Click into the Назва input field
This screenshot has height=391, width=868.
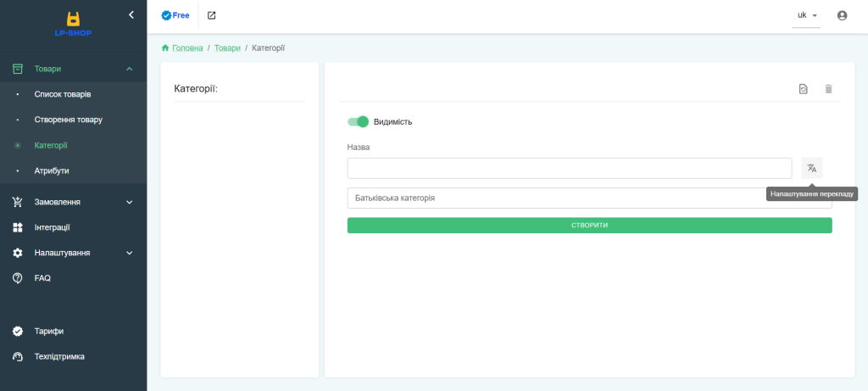click(x=570, y=169)
